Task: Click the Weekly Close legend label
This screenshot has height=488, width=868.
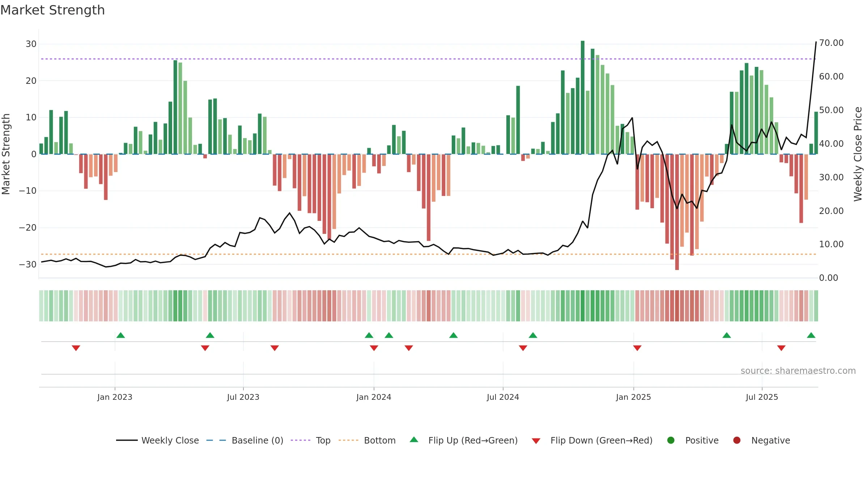Action: 170,441
